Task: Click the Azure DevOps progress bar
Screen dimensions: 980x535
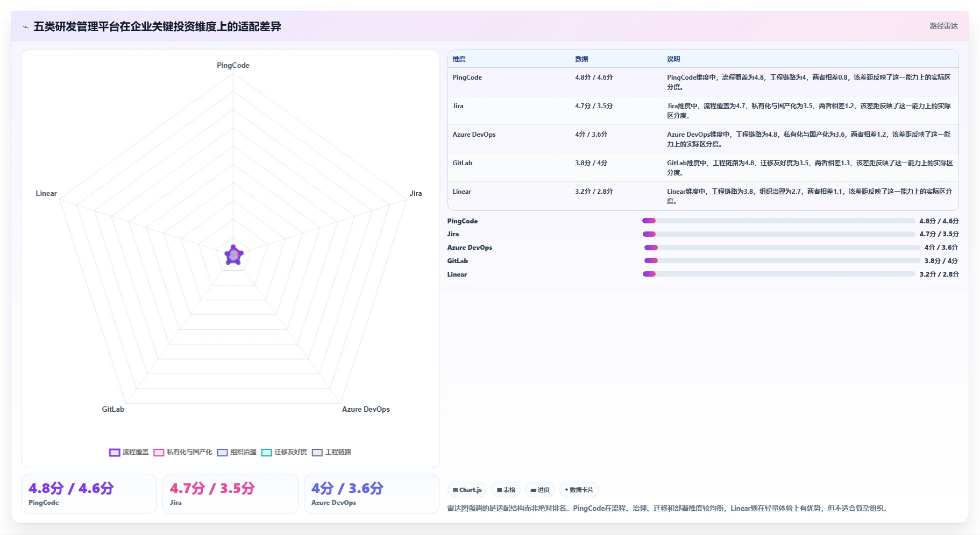Action: click(782, 248)
